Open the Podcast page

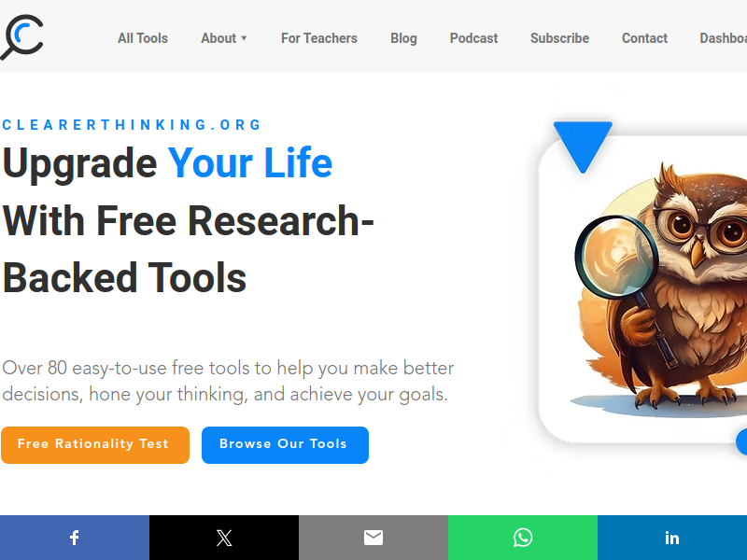click(x=473, y=38)
